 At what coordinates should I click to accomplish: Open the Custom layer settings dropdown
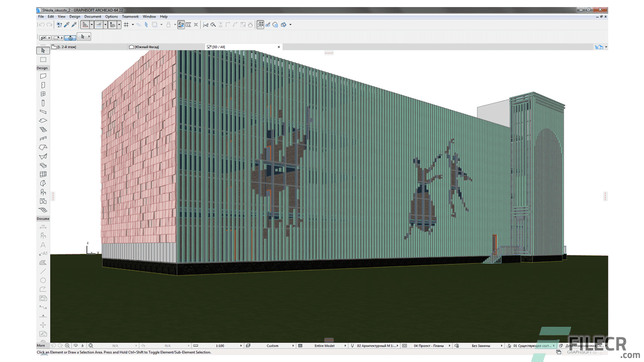[x=272, y=345]
